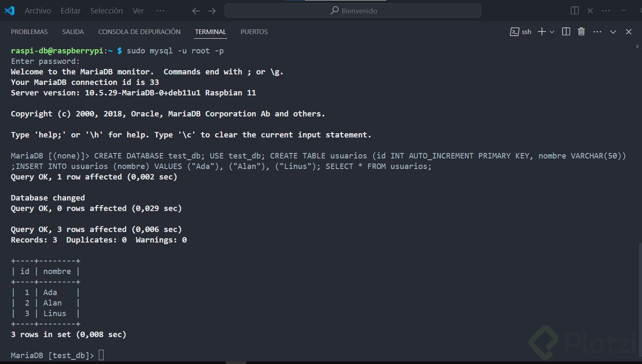Click the "MariaDB [test_db]>" prompt
Viewport: 642px width, 364px height.
[x=53, y=356]
